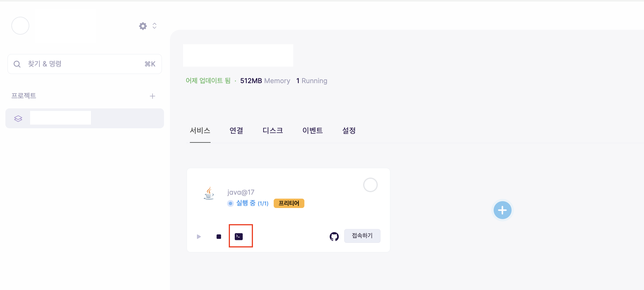This screenshot has width=644, height=290.
Task: Click the Java logo on the service card
Action: (x=209, y=193)
